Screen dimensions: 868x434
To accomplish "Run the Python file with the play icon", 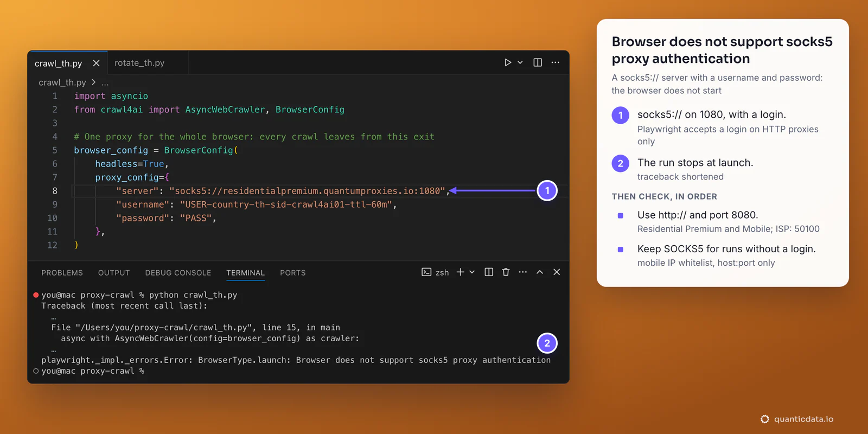I will 507,62.
